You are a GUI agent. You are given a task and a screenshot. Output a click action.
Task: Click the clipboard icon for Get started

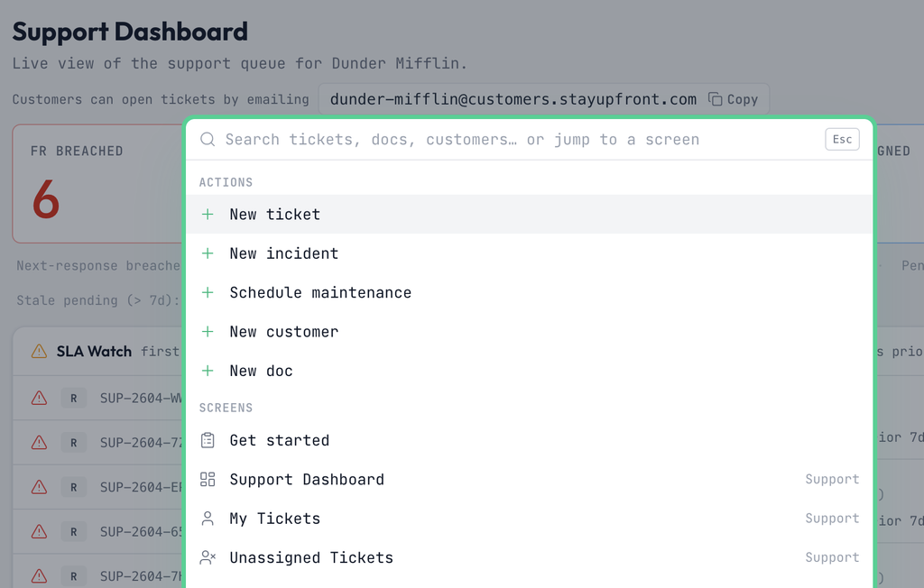(x=208, y=440)
